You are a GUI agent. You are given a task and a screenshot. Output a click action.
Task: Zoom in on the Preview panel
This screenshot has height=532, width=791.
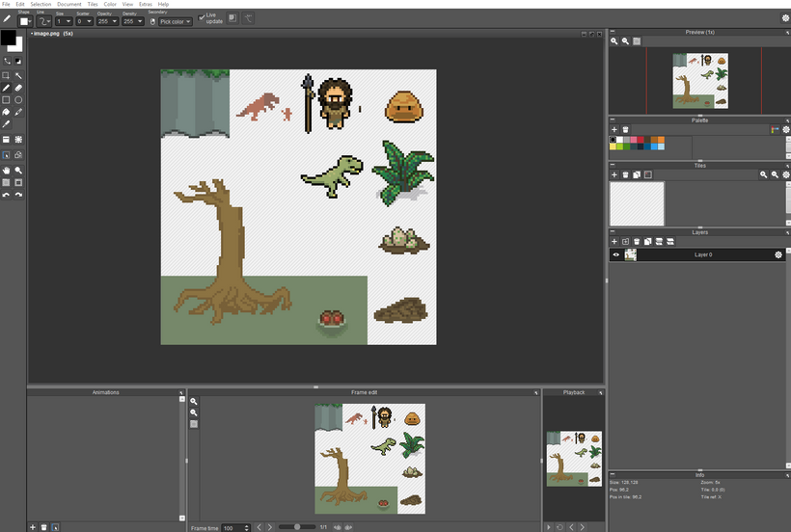pos(614,41)
